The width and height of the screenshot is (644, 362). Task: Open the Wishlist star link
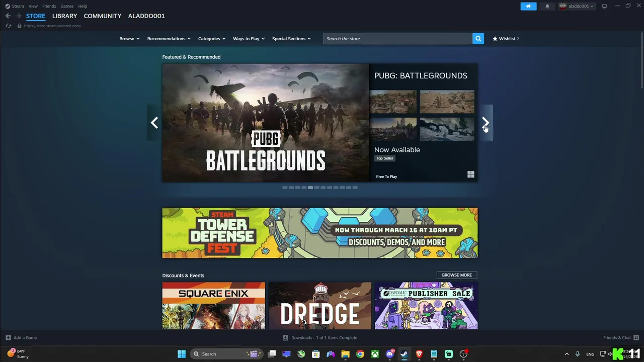[506, 39]
